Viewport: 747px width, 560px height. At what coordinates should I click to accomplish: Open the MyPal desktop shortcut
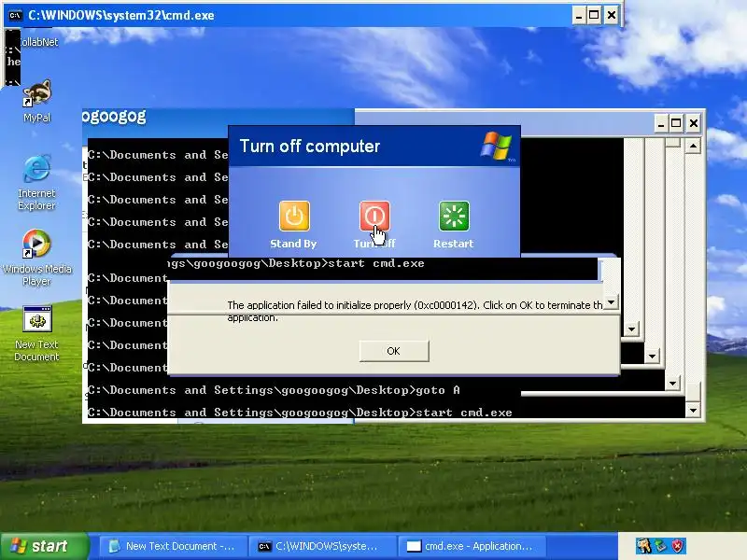[36, 101]
